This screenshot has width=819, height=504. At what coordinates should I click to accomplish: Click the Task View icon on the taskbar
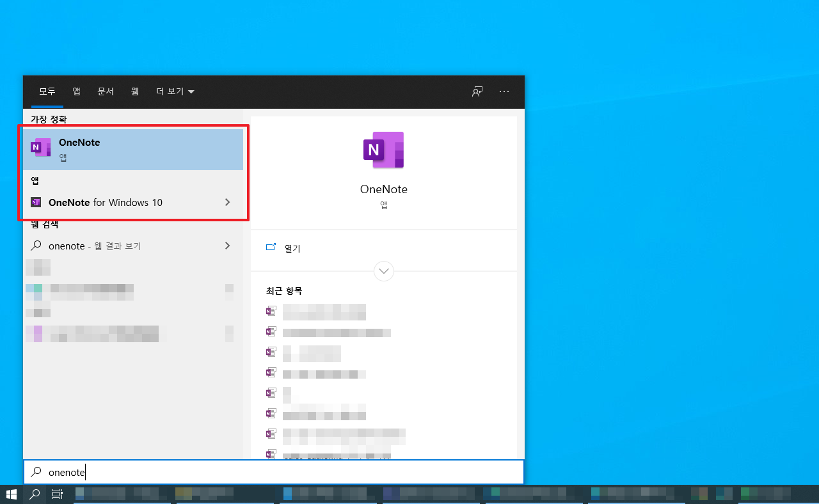click(x=57, y=494)
